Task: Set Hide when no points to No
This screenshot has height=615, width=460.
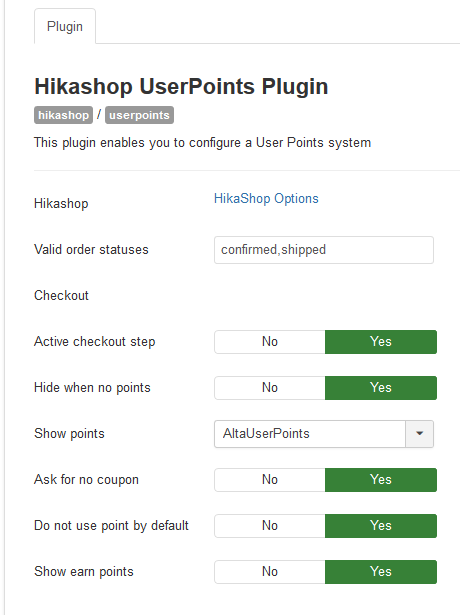Action: coord(270,388)
